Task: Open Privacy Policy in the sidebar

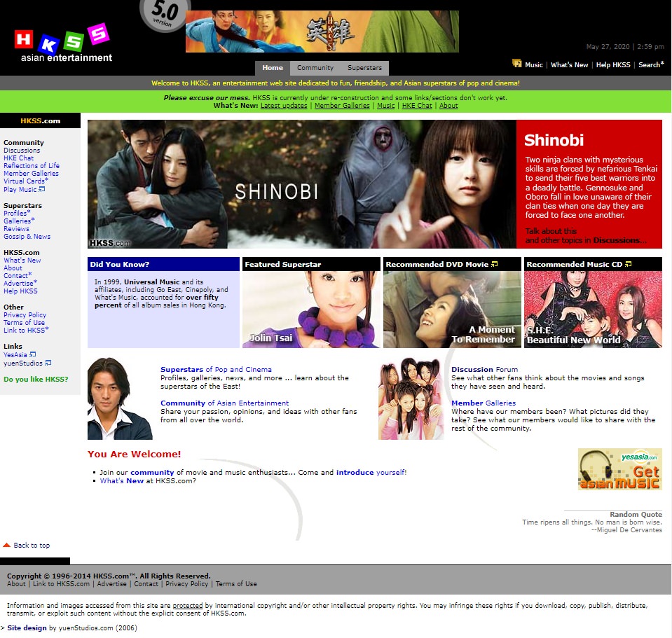Action: 25,314
